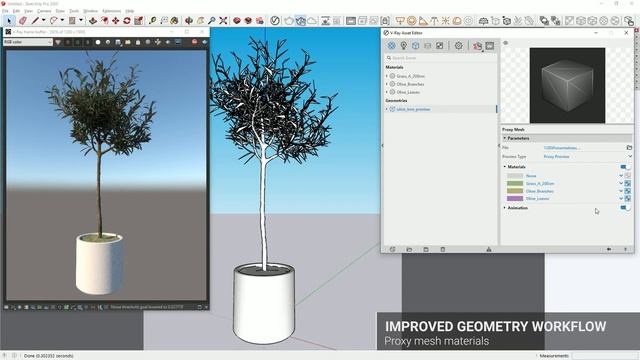Screen dimensions: 640x360
Task: Click import asset folder icon at bottom
Action: coord(409,249)
